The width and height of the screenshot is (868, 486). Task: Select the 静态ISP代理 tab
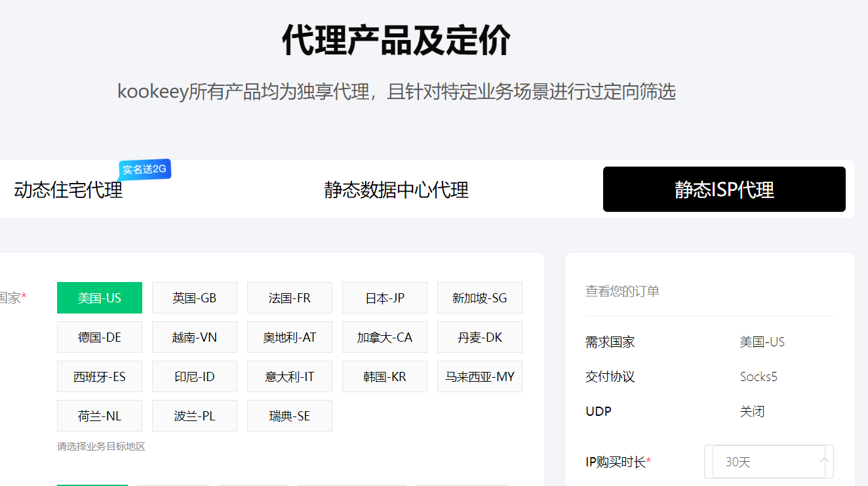tap(724, 190)
